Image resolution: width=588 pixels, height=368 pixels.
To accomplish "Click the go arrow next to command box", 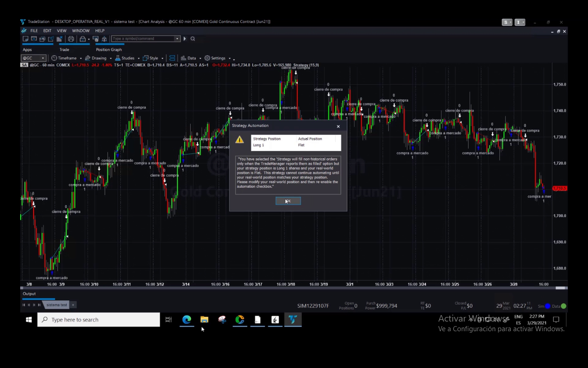I will (185, 39).
